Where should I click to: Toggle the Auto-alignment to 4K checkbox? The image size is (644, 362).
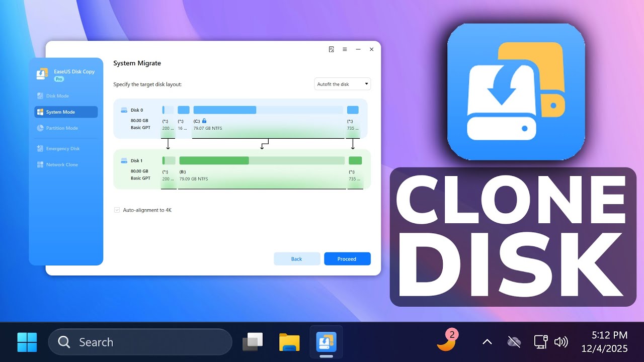(x=117, y=210)
